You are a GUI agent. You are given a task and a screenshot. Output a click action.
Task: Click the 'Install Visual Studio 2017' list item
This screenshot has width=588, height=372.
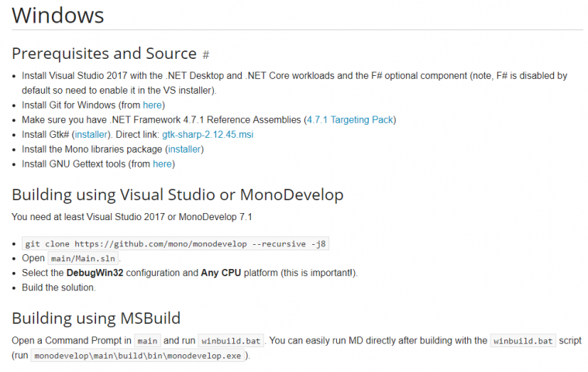coord(294,83)
